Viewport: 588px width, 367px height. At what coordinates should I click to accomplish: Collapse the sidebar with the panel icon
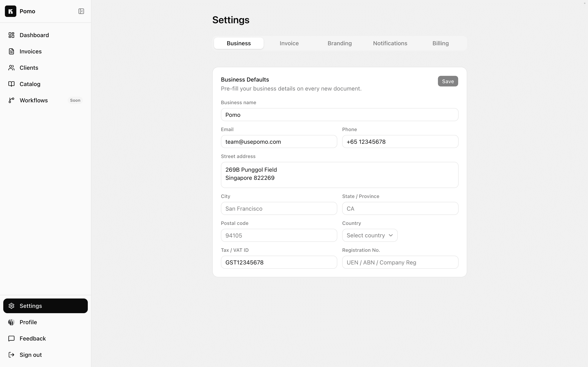coord(81,11)
